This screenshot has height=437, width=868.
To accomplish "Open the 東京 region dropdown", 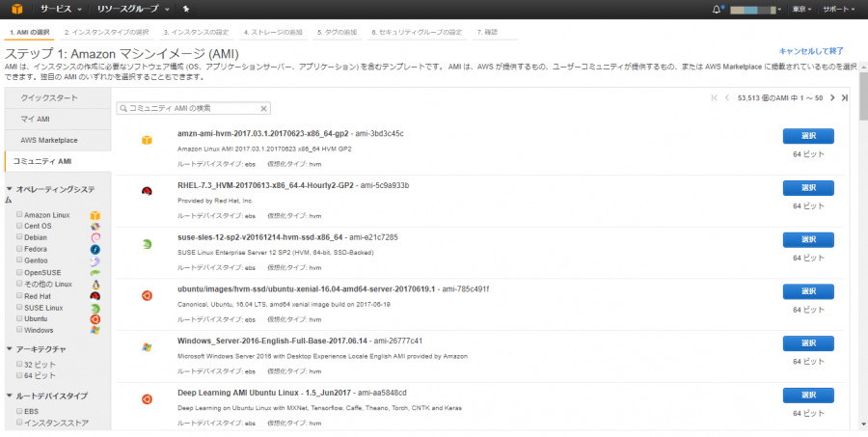I will 801,10.
